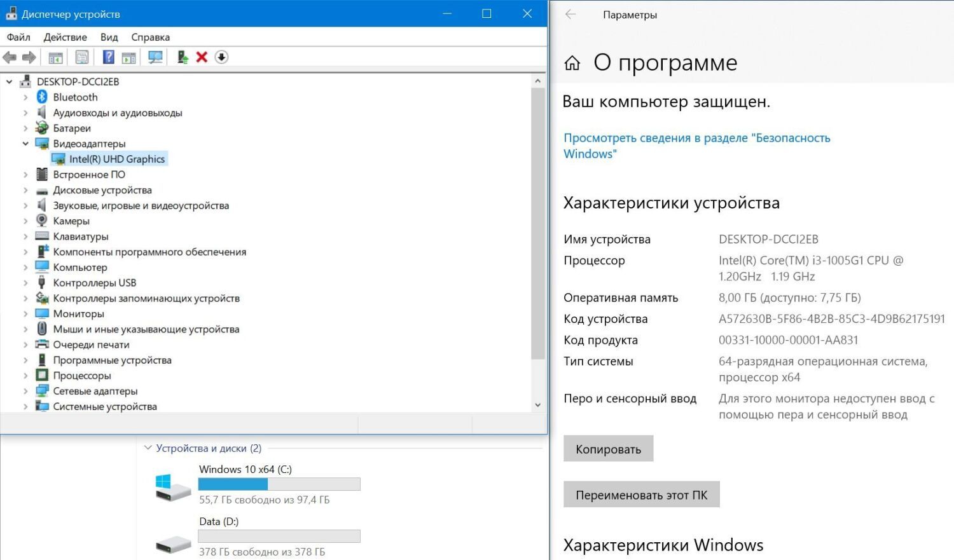
Task: Select the Intel(R) UHD Graphics device
Action: 117,159
